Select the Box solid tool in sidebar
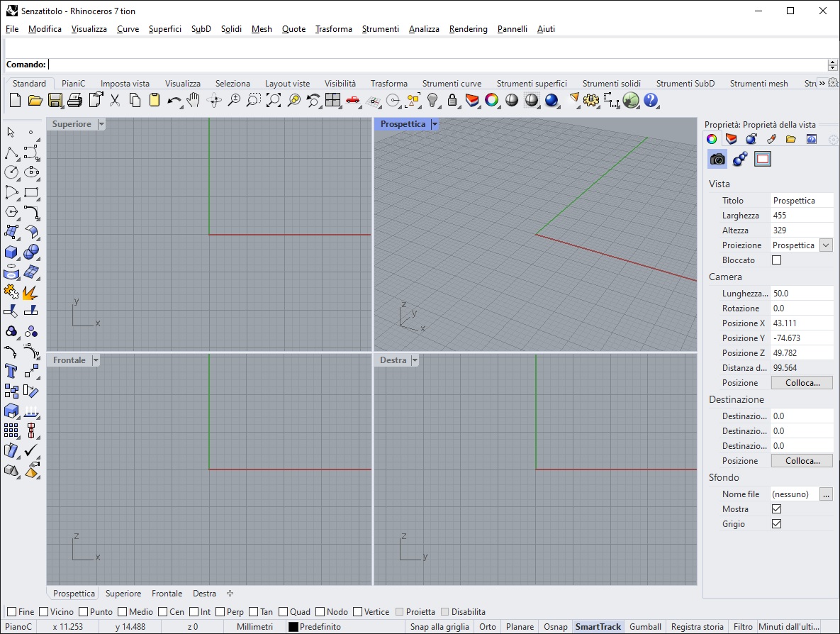840x634 pixels. point(11,252)
